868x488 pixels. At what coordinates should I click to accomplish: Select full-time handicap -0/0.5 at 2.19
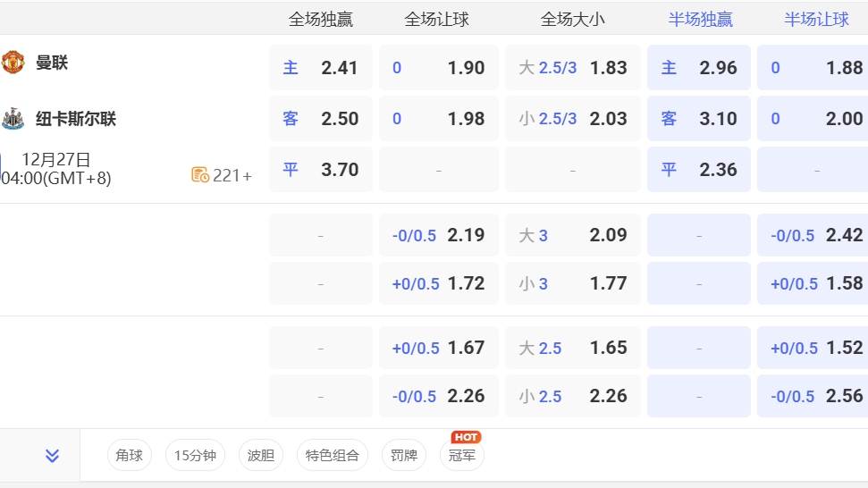[x=438, y=235]
